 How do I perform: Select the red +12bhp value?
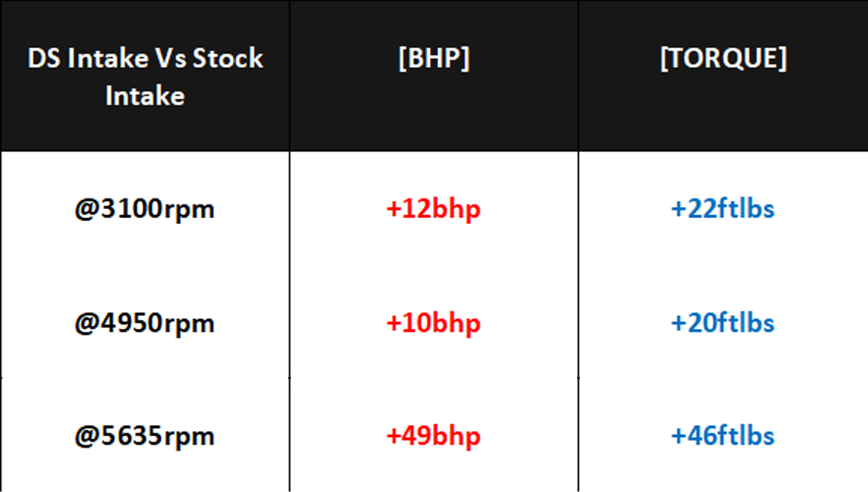[433, 209]
